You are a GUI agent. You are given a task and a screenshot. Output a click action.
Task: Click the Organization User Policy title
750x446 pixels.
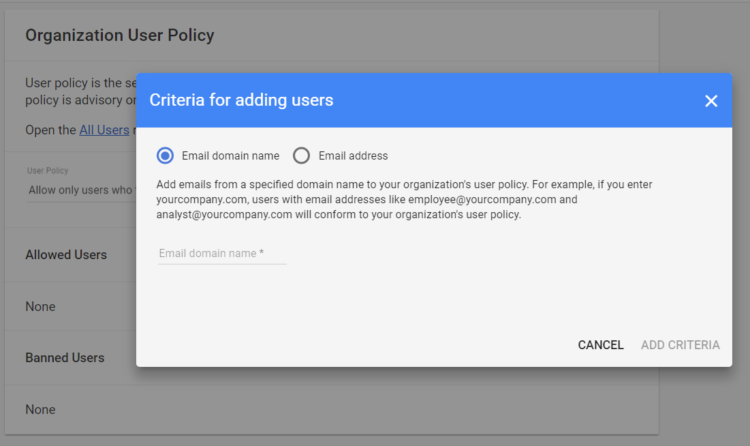pos(120,35)
